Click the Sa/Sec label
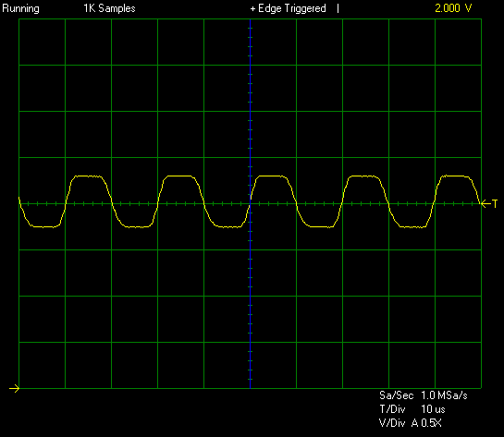The image size is (504, 437). point(396,395)
